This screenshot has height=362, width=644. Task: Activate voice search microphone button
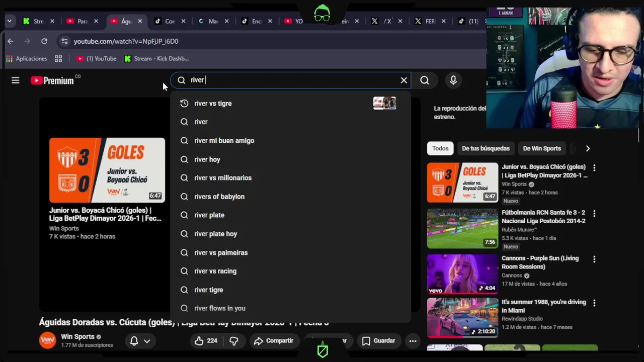(x=453, y=80)
